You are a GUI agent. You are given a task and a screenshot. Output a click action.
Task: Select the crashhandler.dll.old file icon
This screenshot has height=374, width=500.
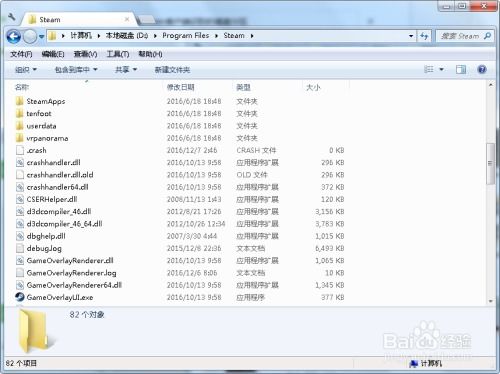pyautogui.click(x=20, y=175)
